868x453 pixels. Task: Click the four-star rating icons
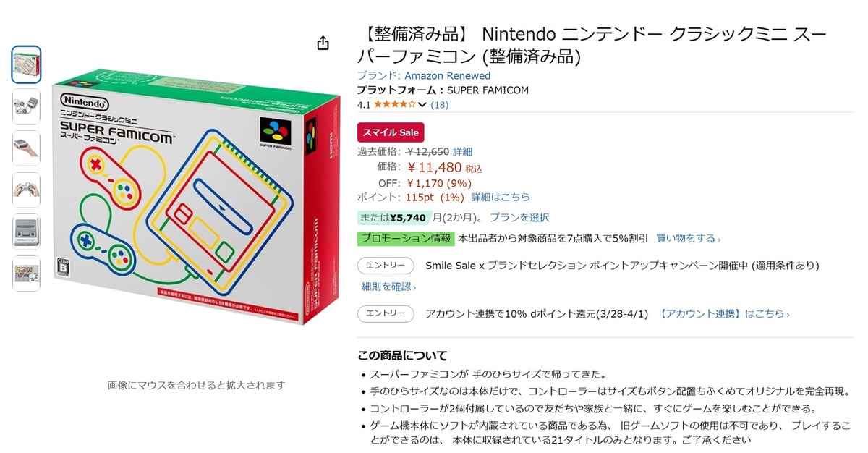coord(394,105)
